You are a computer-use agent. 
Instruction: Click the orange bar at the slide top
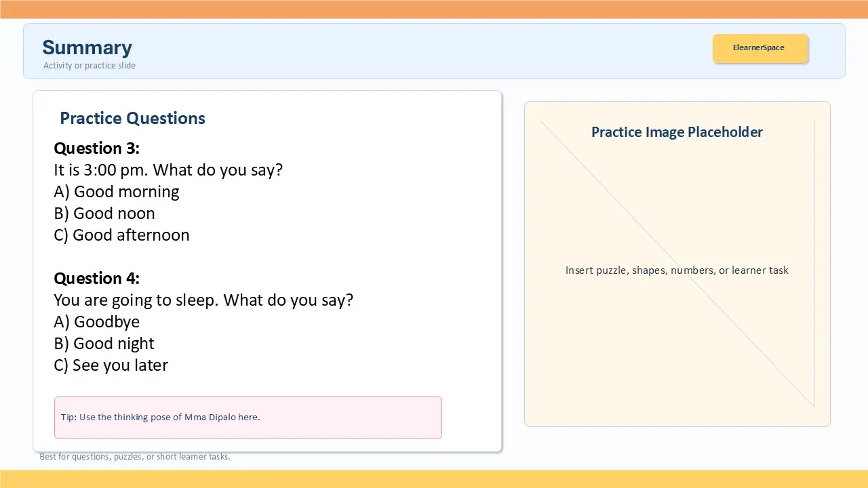tap(434, 9)
